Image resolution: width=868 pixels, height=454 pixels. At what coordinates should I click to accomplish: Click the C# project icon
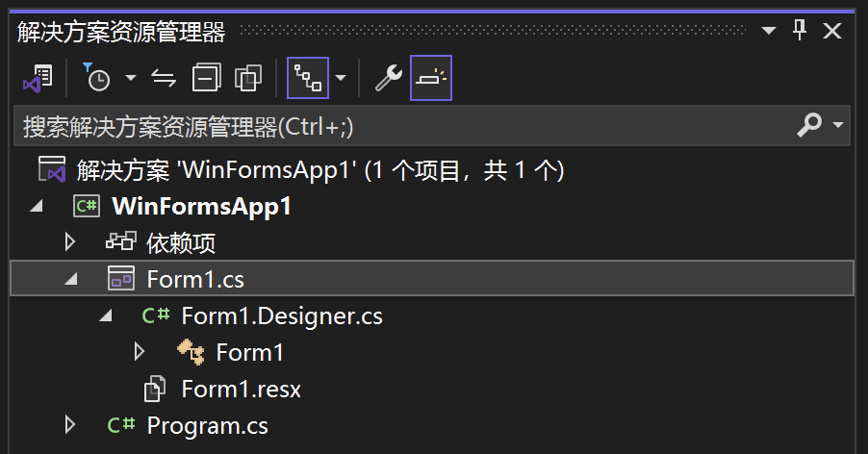coord(87,206)
